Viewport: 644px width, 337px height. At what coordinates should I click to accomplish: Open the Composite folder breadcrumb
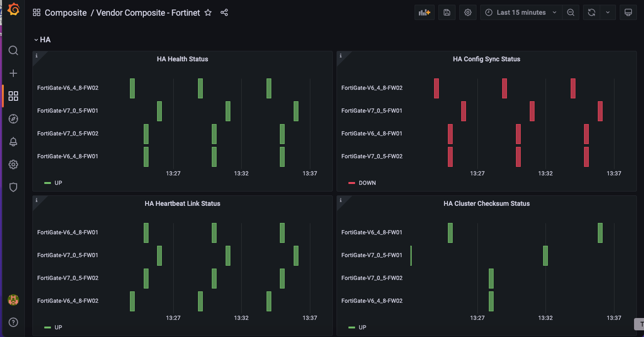(x=66, y=13)
